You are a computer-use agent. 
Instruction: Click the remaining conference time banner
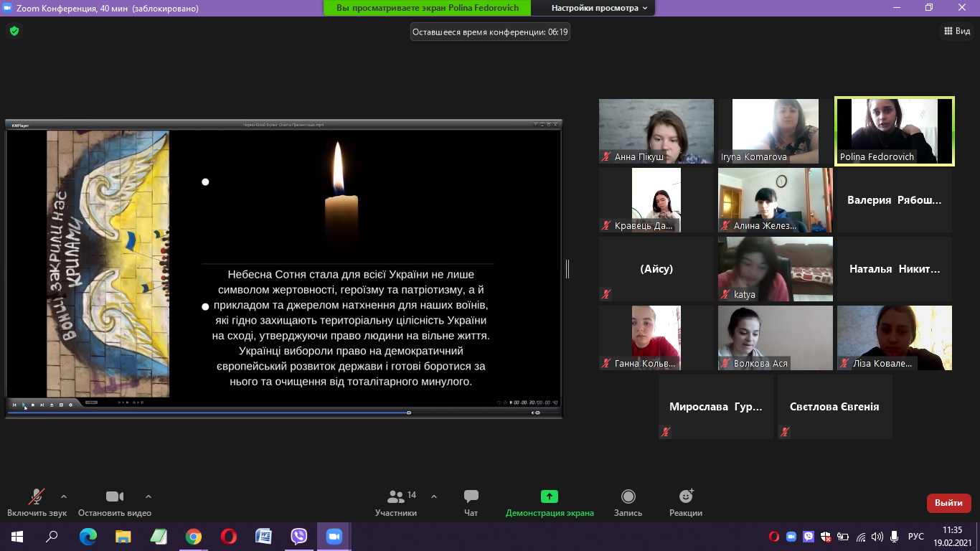click(x=490, y=32)
